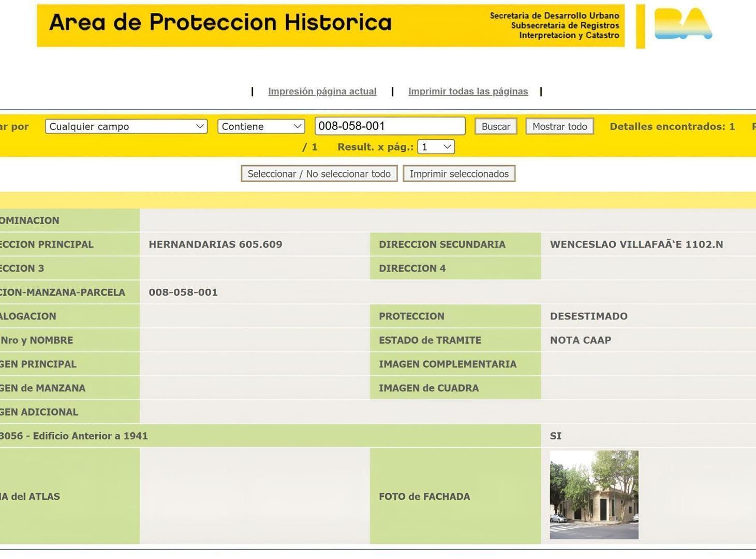The height and width of the screenshot is (559, 756).
Task: Open the results per page dropdown
Action: coord(436,147)
